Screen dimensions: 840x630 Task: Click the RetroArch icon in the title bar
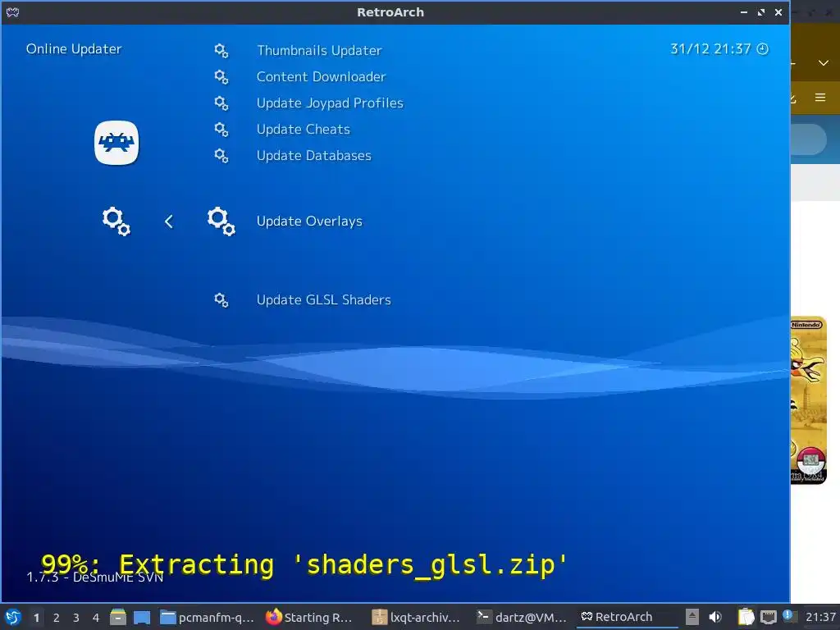click(x=13, y=11)
